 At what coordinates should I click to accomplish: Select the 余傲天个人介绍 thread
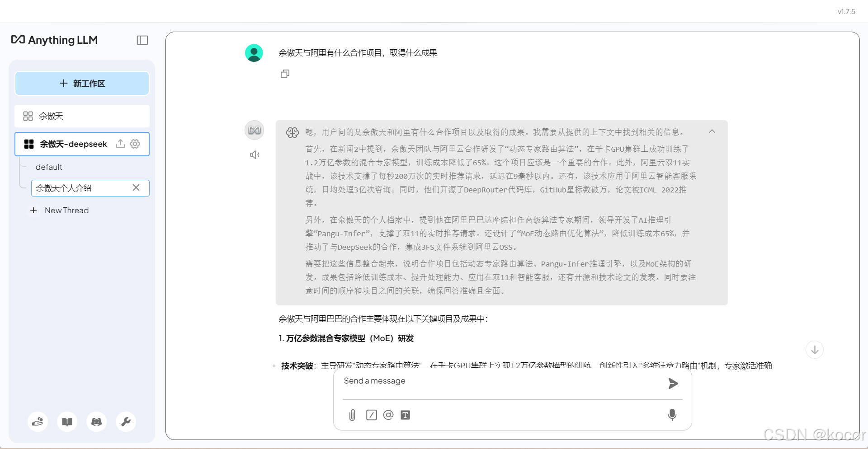click(81, 188)
